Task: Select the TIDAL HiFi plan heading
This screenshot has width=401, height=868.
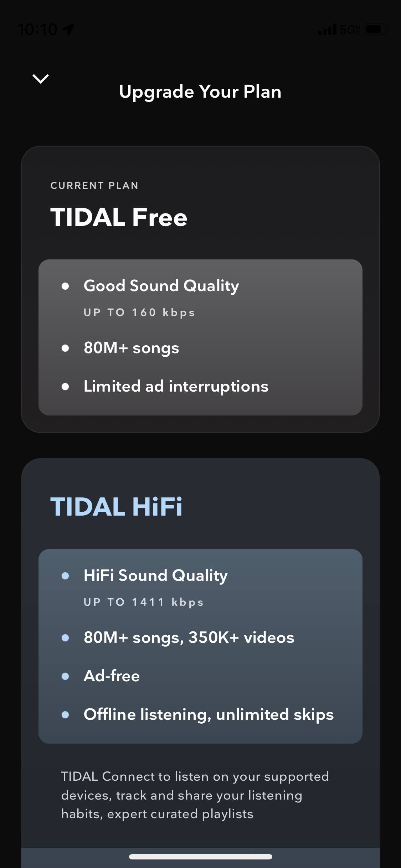Action: click(116, 506)
